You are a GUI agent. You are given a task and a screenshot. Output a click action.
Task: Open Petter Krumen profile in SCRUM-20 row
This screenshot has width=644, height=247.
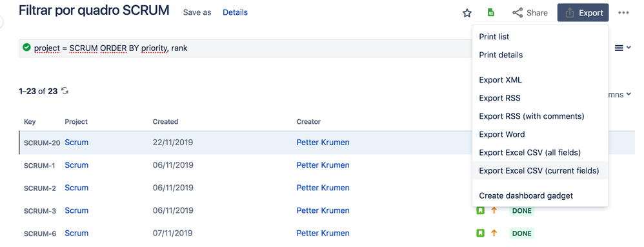[323, 143]
